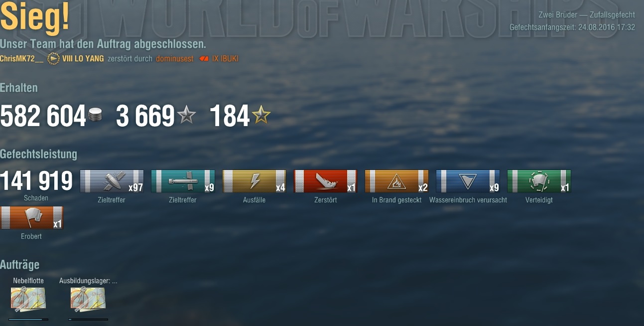
Task: Click the red Zerstört x1 ribbon
Action: click(326, 181)
